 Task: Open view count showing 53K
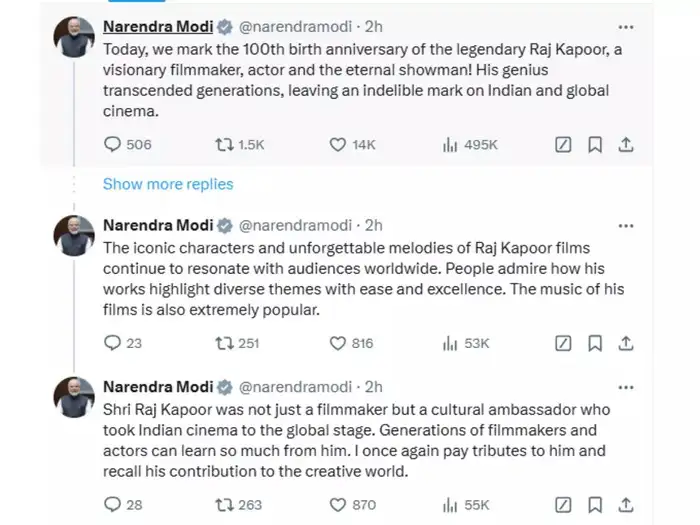(450, 343)
